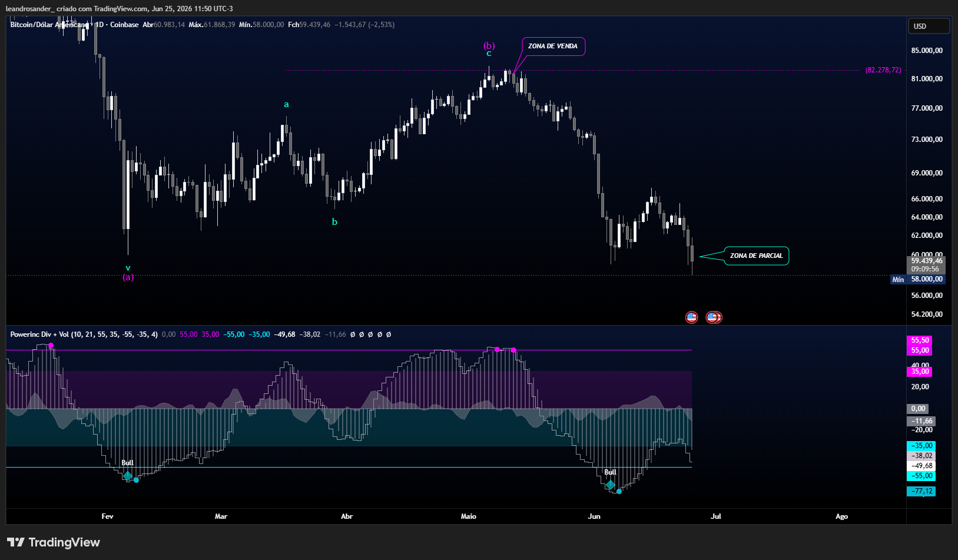This screenshot has width=958, height=560.
Task: Select the teal v wave label
Action: 128,268
